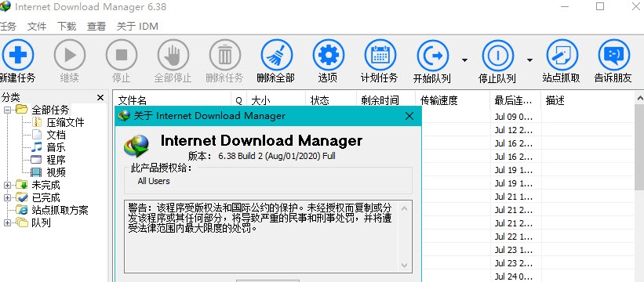Select the 未完成 category
644x282 pixels.
coord(45,186)
